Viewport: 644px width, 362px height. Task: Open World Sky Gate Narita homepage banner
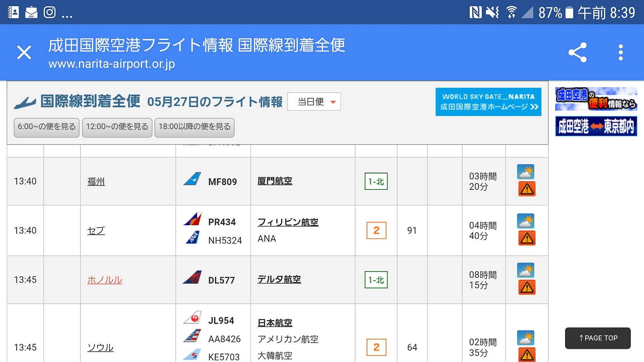(x=488, y=102)
